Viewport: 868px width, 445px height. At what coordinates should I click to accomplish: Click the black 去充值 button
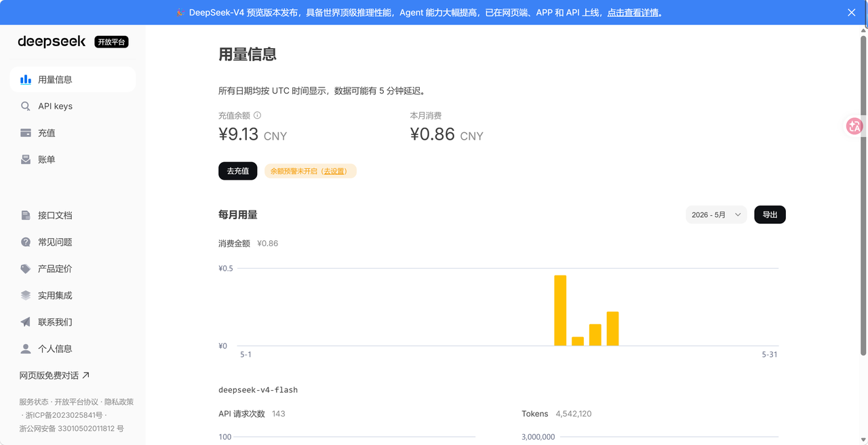[x=238, y=171]
